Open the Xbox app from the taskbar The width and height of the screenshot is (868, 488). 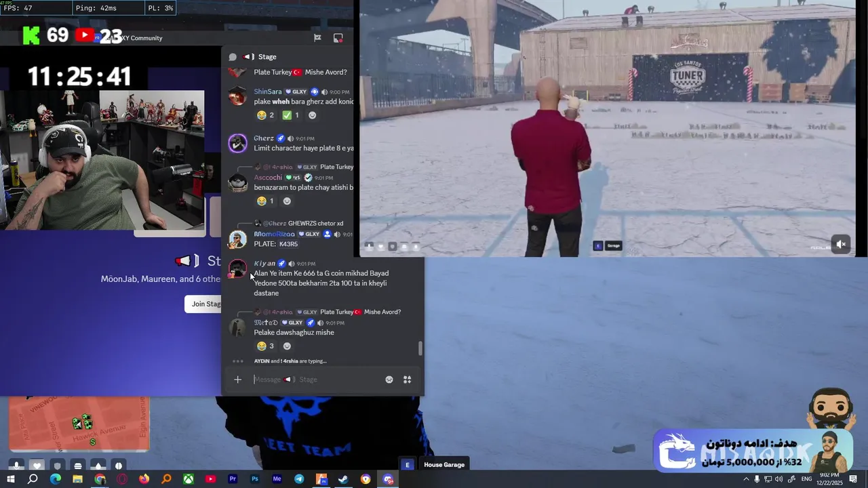pos(189,479)
